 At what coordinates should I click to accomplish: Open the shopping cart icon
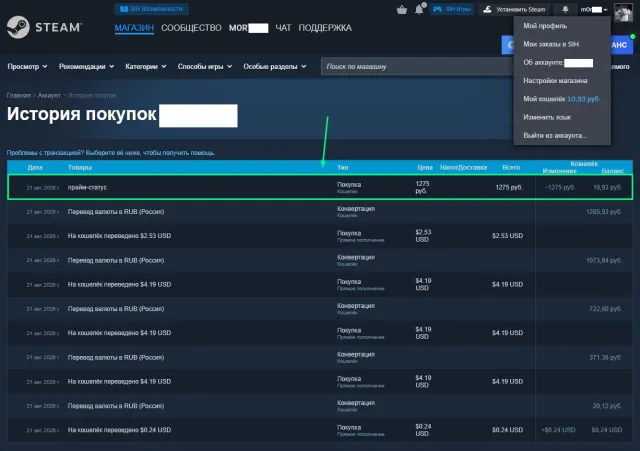pyautogui.click(x=402, y=9)
